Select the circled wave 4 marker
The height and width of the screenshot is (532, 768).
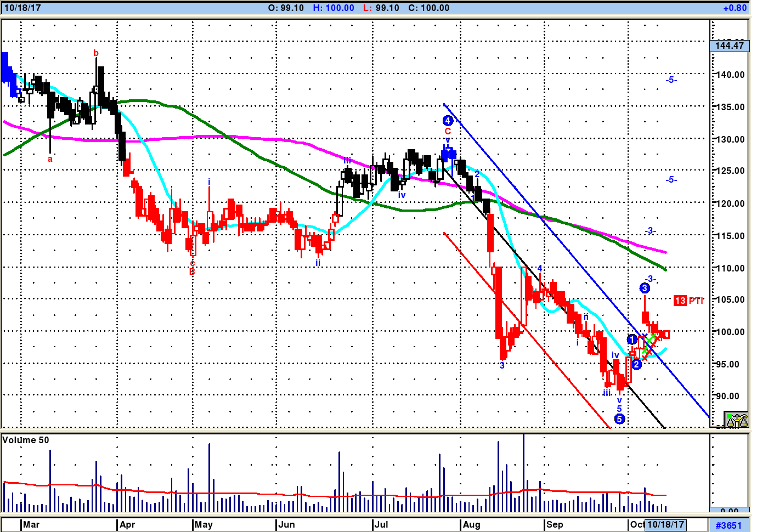coord(448,121)
